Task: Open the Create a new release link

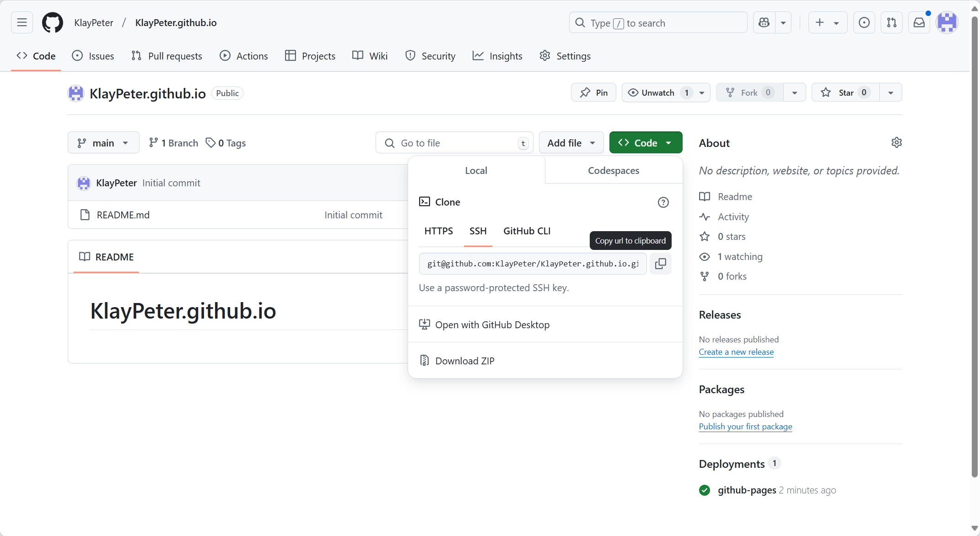Action: [x=736, y=352]
